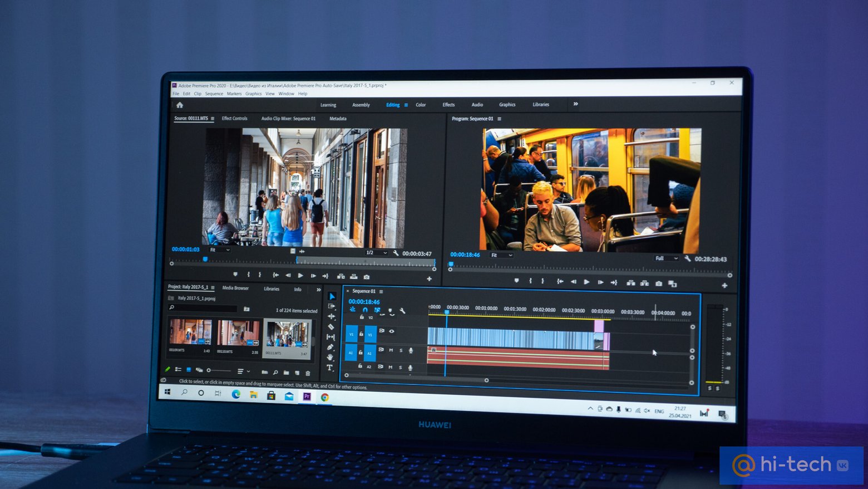
Task: Click the Source monitor export frame camera
Action: click(367, 277)
